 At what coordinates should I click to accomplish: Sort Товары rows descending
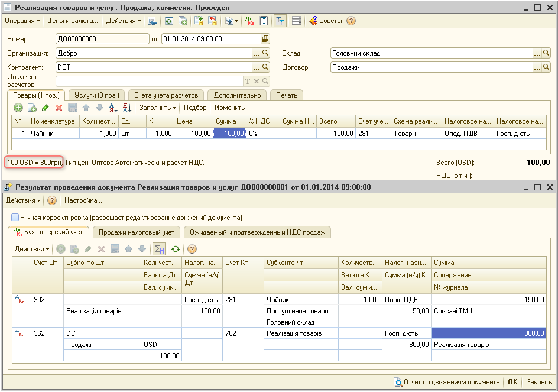coord(127,108)
